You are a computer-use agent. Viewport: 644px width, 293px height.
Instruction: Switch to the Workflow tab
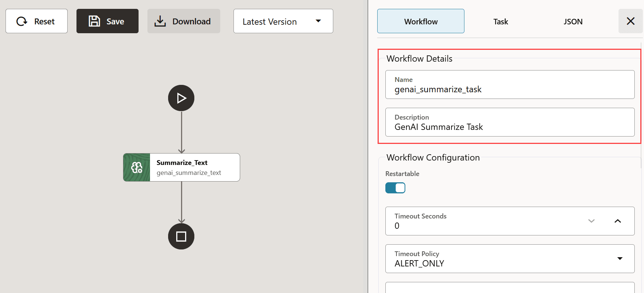421,21
